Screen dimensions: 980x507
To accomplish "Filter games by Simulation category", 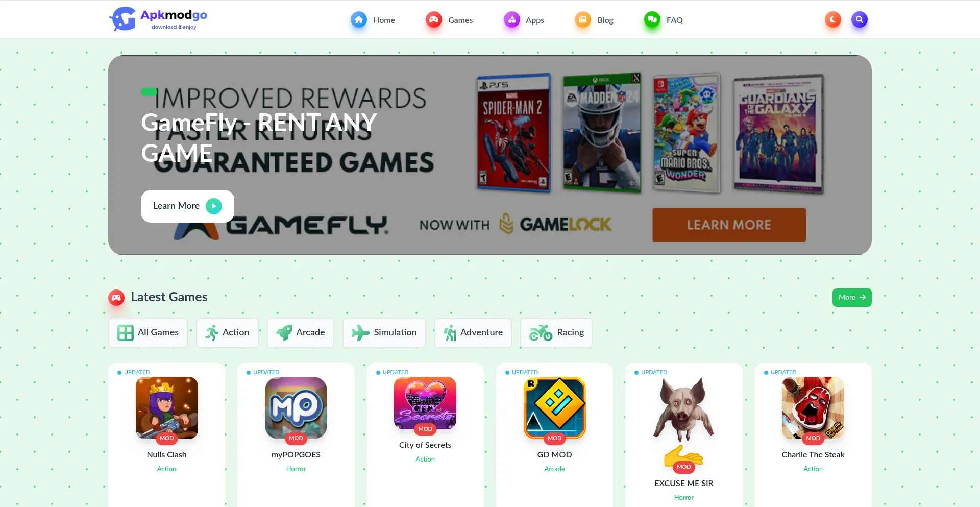I will coord(384,333).
